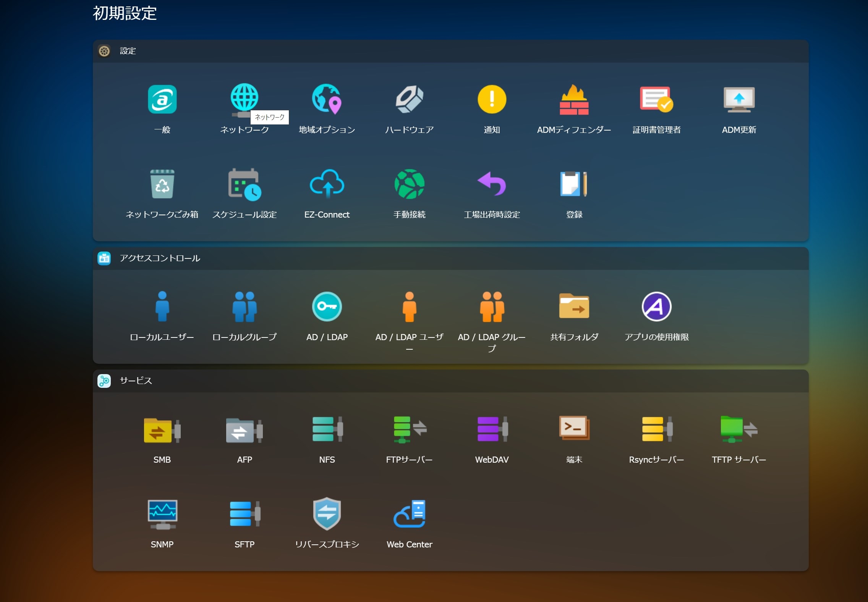The width and height of the screenshot is (868, 602).
Task: Click the アクセスコントロール section header
Action: pyautogui.click(x=160, y=258)
